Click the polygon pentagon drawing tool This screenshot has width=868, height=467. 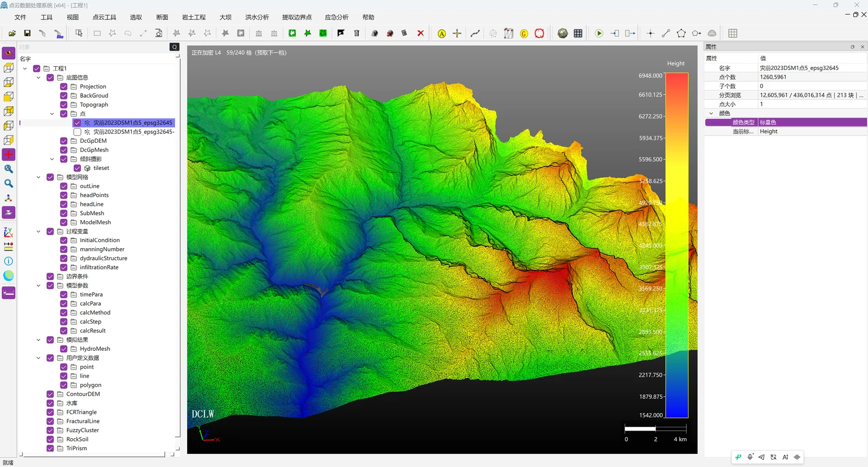[x=681, y=33]
